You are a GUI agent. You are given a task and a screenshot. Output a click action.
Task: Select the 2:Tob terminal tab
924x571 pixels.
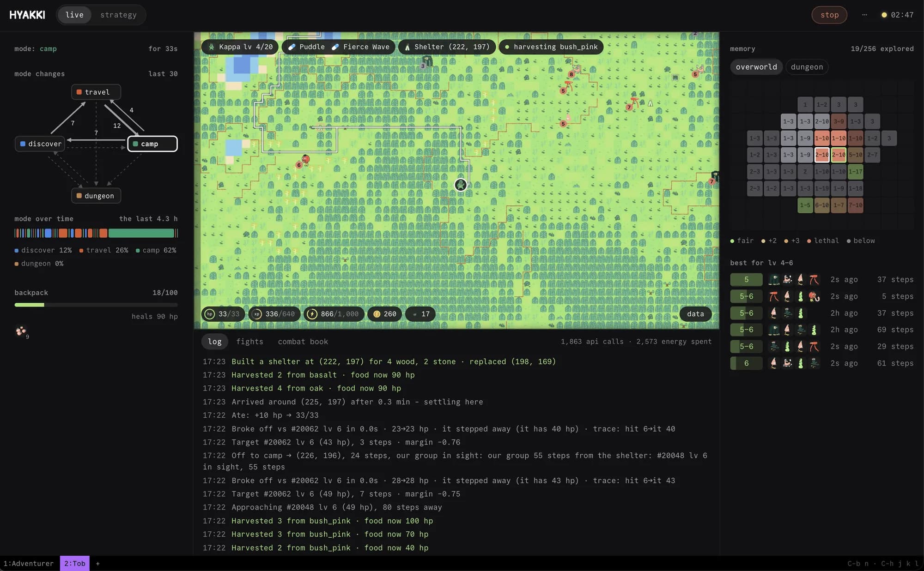point(74,563)
